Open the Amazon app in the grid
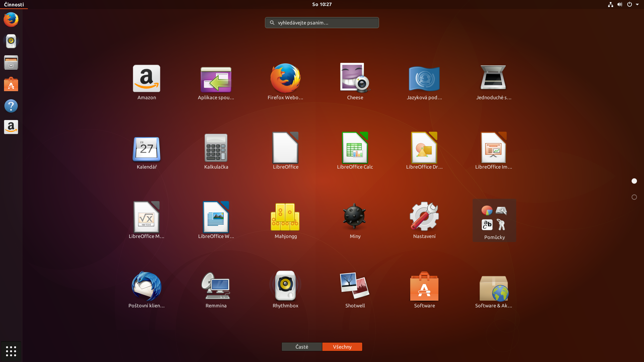Image resolution: width=644 pixels, height=362 pixels. tap(147, 82)
